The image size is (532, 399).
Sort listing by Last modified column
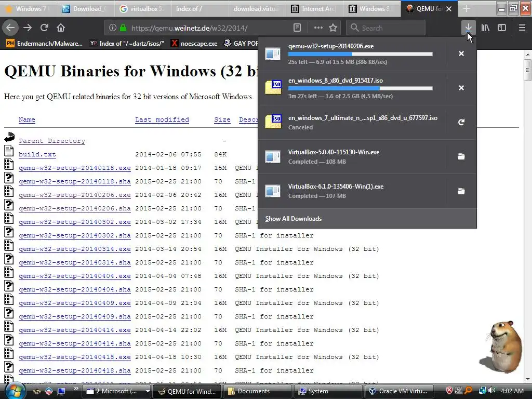162,120
